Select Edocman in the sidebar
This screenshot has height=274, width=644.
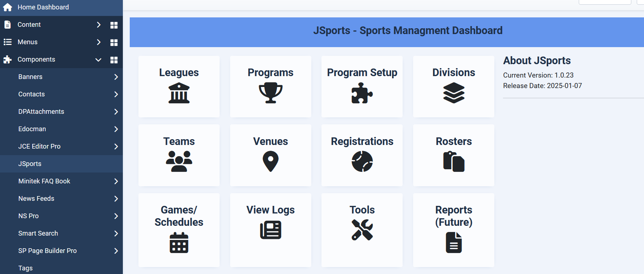pos(32,129)
